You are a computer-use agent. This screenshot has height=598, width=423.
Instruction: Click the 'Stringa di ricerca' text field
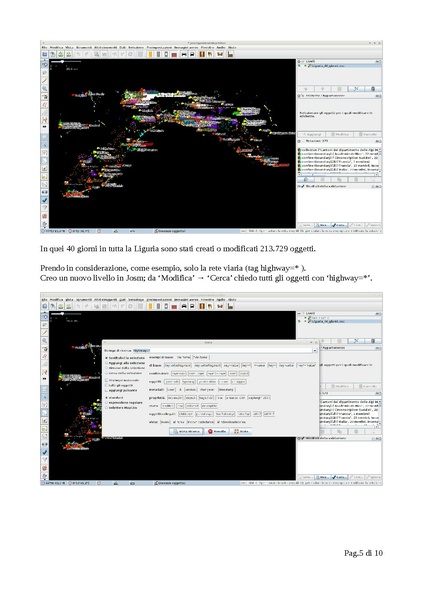pos(222,350)
